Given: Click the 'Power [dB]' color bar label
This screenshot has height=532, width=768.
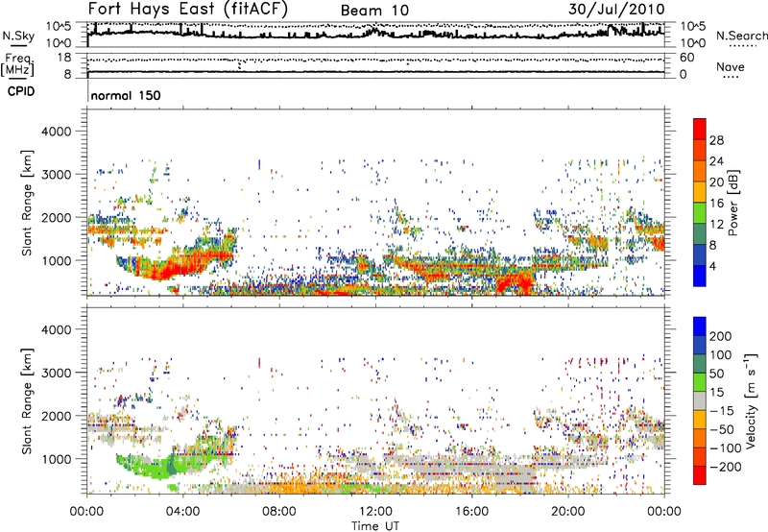Looking at the screenshot, I should [733, 203].
